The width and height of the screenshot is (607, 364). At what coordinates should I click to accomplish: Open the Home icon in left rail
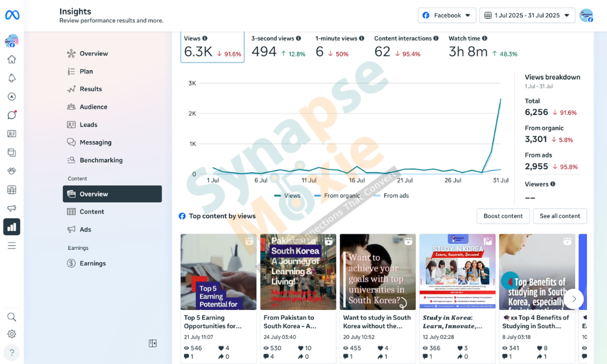12,59
